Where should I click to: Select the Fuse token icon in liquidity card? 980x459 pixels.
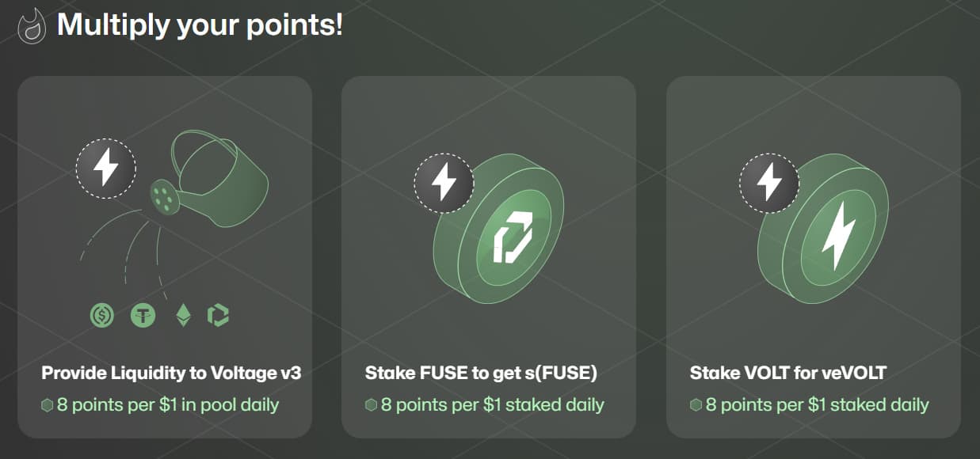[218, 316]
